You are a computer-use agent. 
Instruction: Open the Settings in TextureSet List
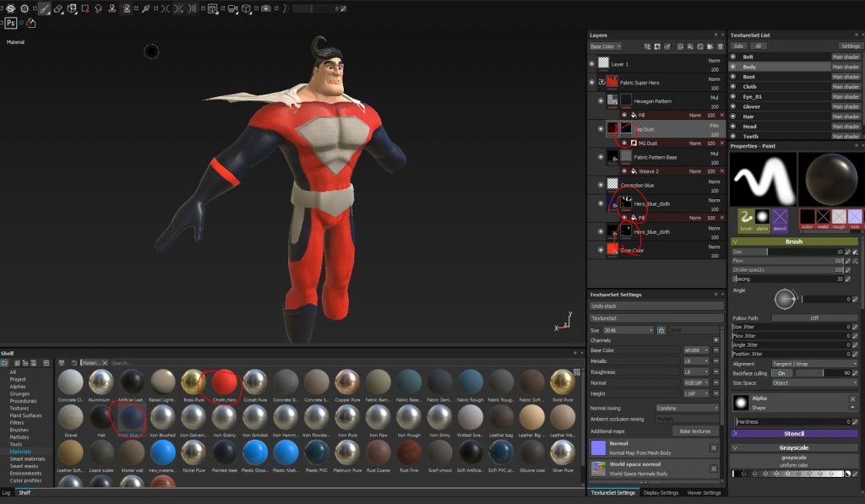coord(852,46)
